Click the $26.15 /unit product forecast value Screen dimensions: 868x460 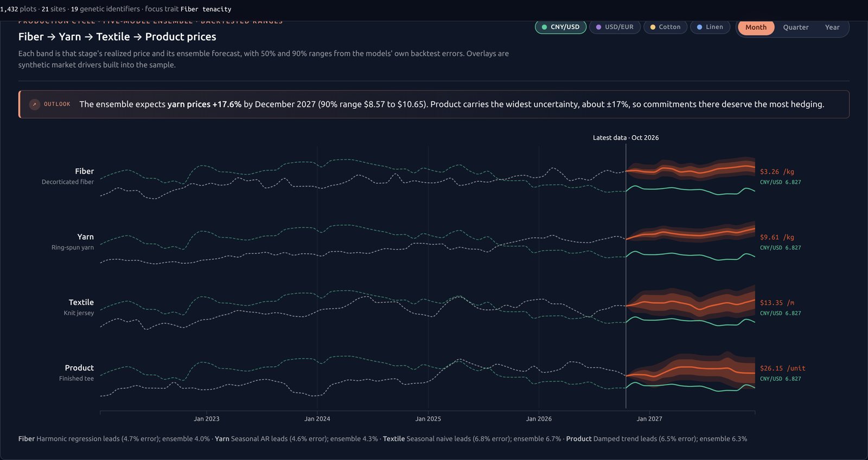click(782, 368)
